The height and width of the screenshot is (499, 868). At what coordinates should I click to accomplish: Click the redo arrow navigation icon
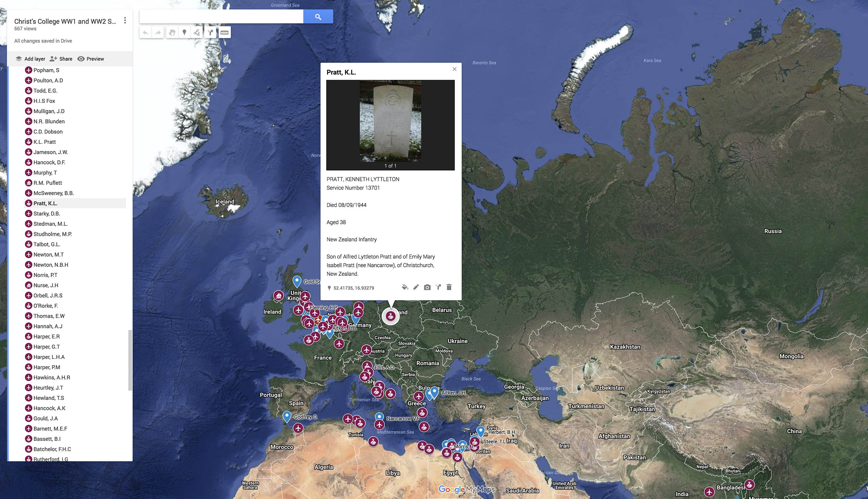click(158, 32)
